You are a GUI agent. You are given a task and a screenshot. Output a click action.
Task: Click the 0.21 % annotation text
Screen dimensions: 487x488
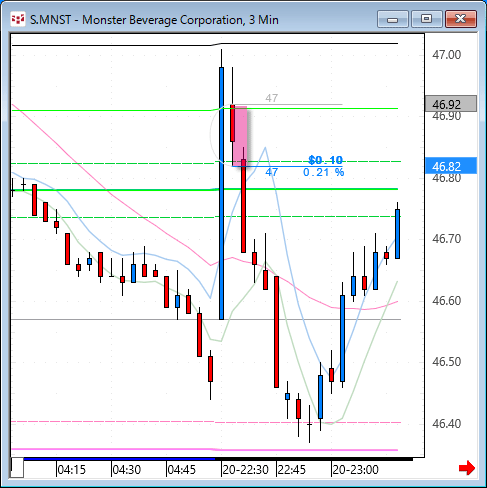click(324, 172)
